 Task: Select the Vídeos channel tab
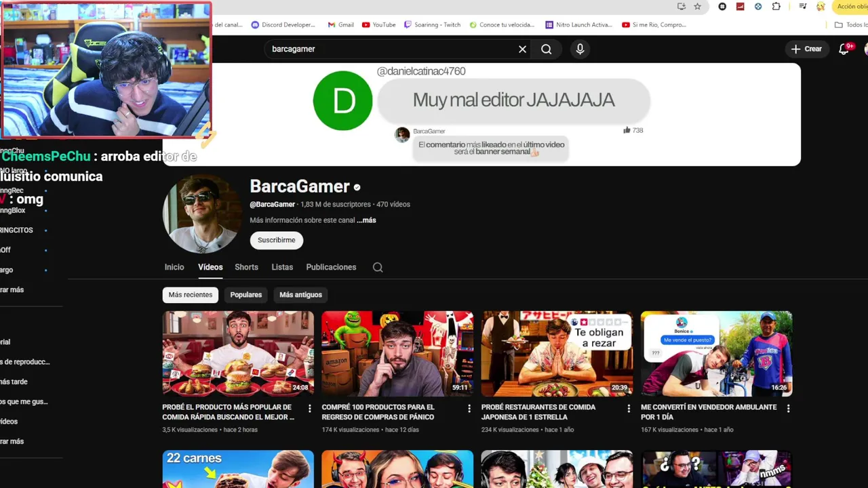[x=210, y=267]
